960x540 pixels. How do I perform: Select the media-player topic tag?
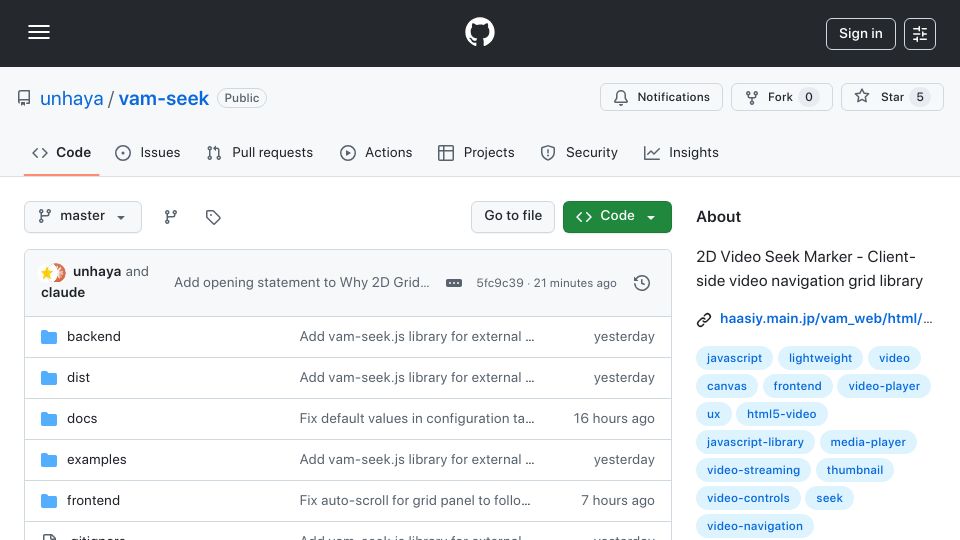[868, 443]
